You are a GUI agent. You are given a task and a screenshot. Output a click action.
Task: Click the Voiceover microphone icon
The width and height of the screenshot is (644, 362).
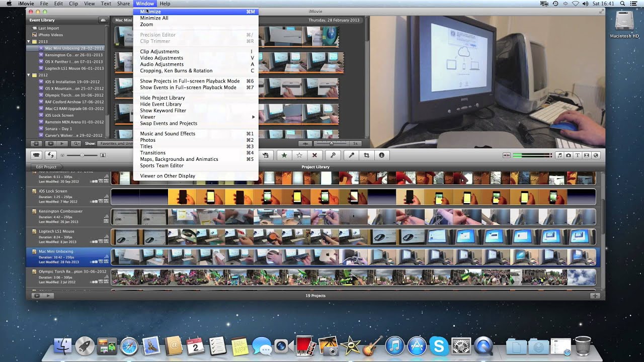[x=352, y=155]
